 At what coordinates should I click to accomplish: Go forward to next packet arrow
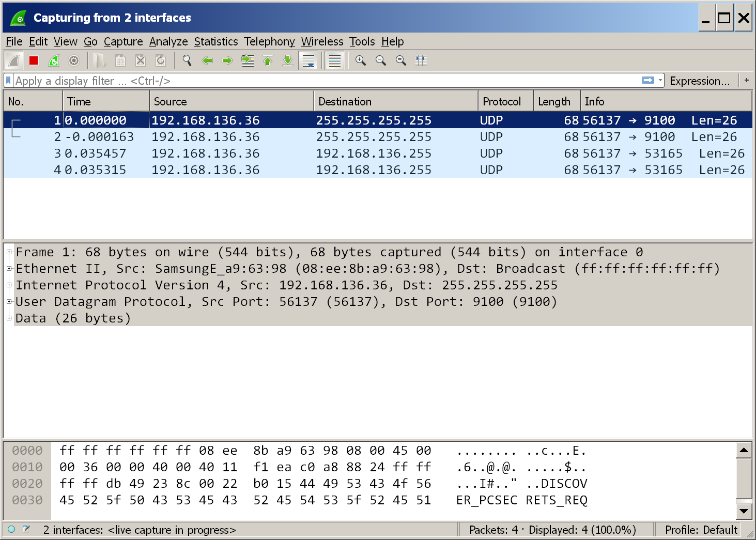[x=227, y=61]
